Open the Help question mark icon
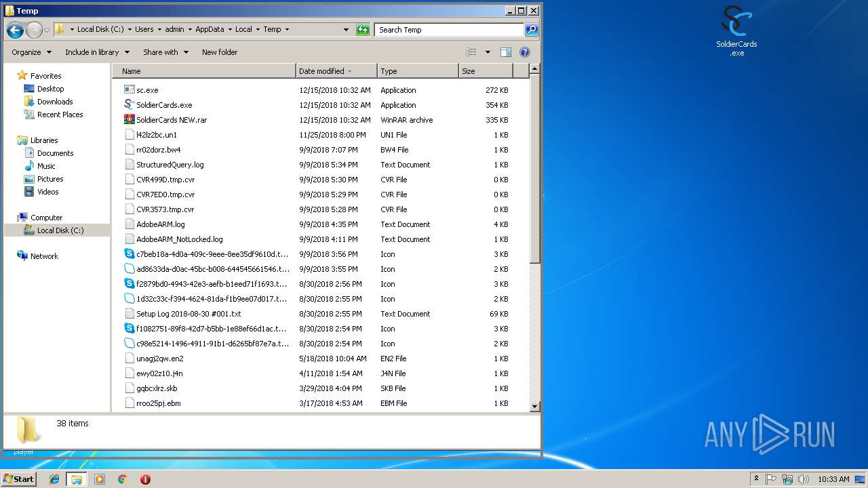 pyautogui.click(x=524, y=52)
